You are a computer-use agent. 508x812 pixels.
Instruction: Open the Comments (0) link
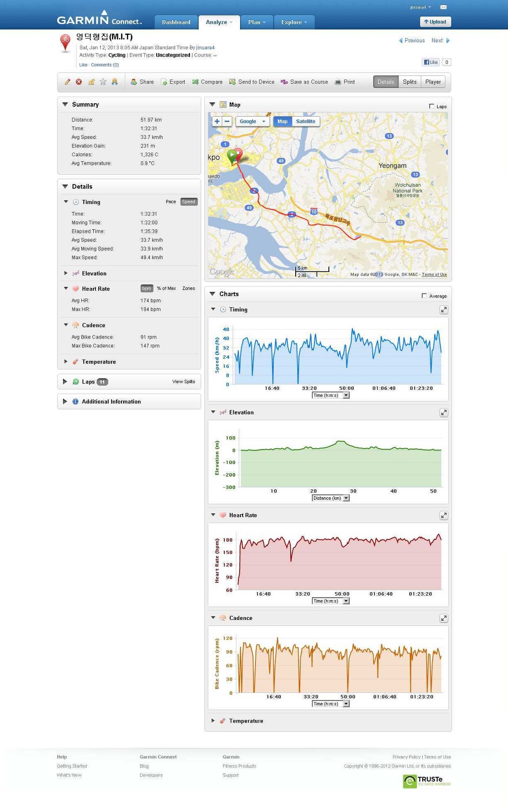[x=105, y=65]
